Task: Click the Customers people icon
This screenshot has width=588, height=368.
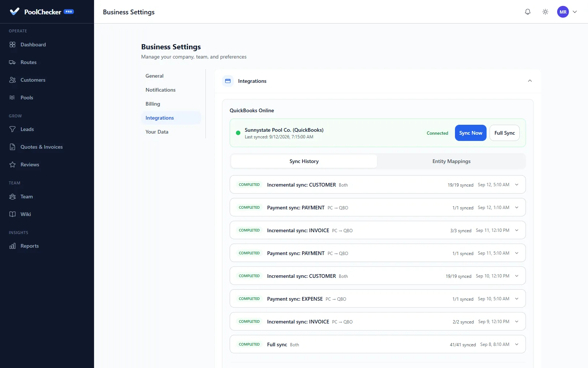Action: [x=12, y=80]
